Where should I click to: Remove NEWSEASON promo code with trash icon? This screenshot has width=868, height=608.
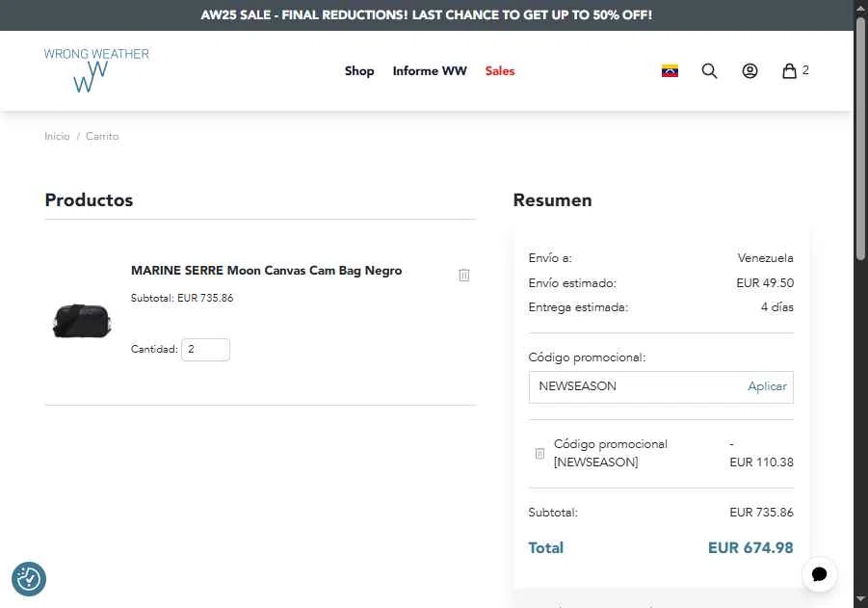(x=539, y=454)
